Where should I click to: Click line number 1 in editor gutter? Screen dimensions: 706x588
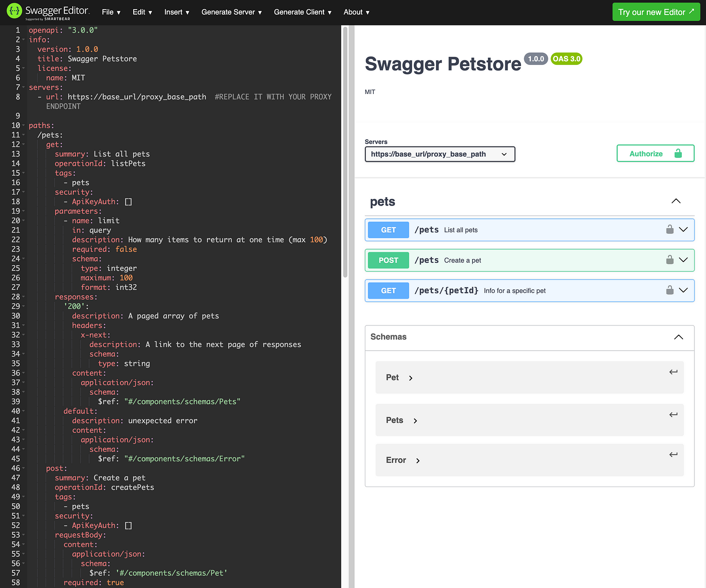(18, 30)
